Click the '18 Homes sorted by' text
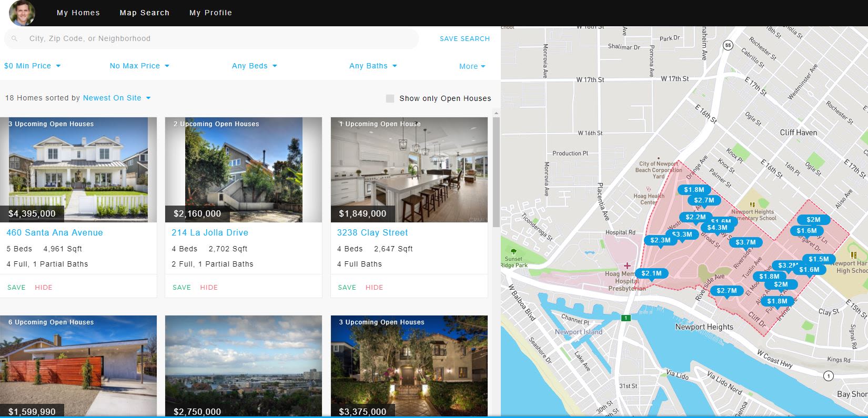The width and height of the screenshot is (868, 418). 43,98
